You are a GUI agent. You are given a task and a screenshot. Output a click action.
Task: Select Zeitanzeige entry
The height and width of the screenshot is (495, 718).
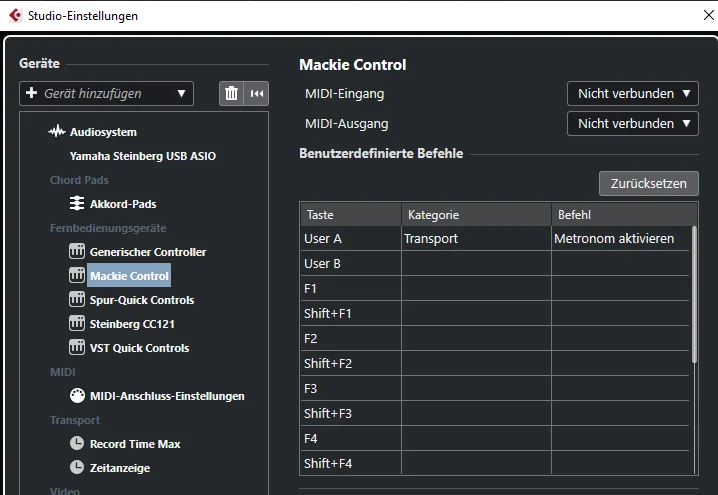(x=120, y=468)
